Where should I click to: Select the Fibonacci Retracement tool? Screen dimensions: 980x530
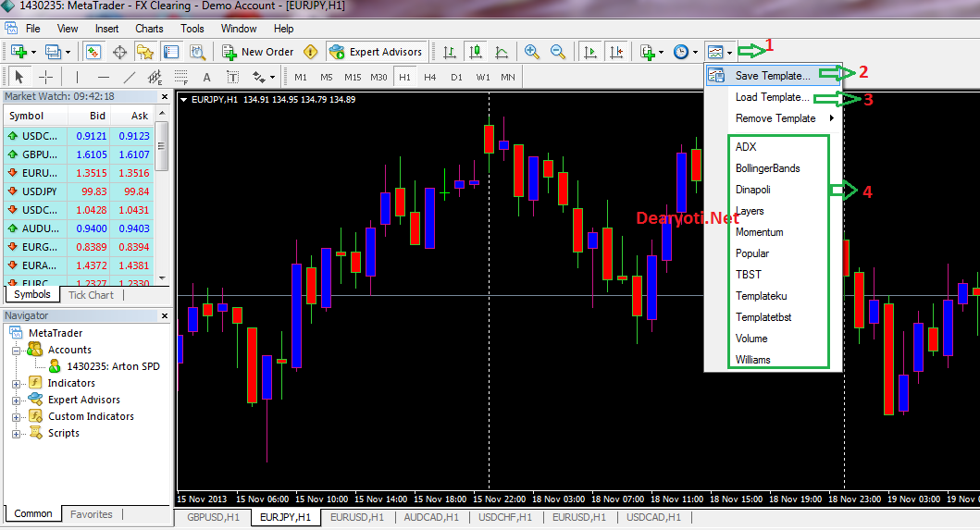[x=181, y=77]
